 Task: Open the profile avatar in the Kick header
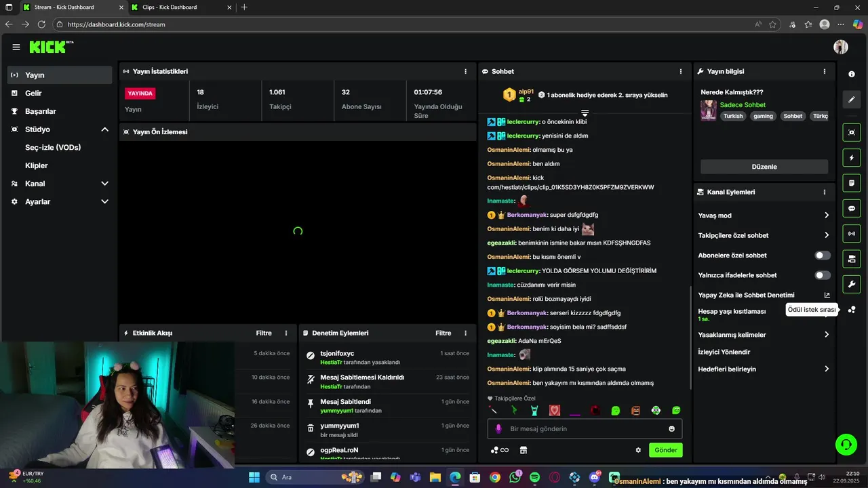(841, 47)
